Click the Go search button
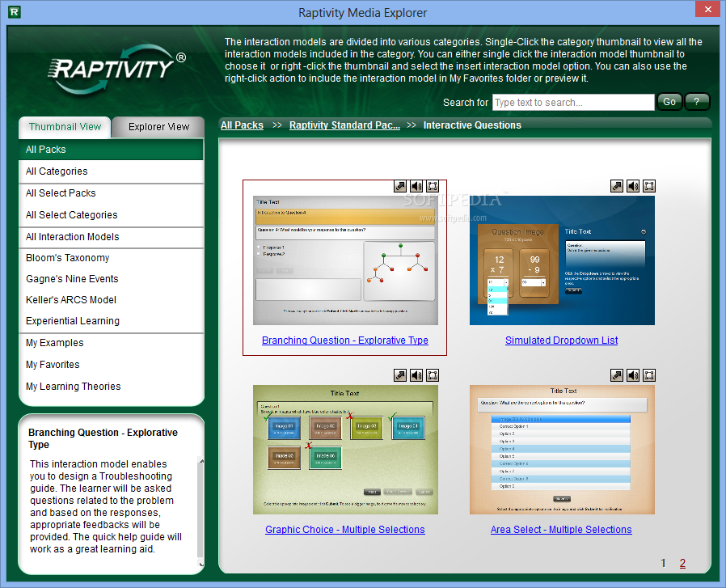 pyautogui.click(x=669, y=102)
